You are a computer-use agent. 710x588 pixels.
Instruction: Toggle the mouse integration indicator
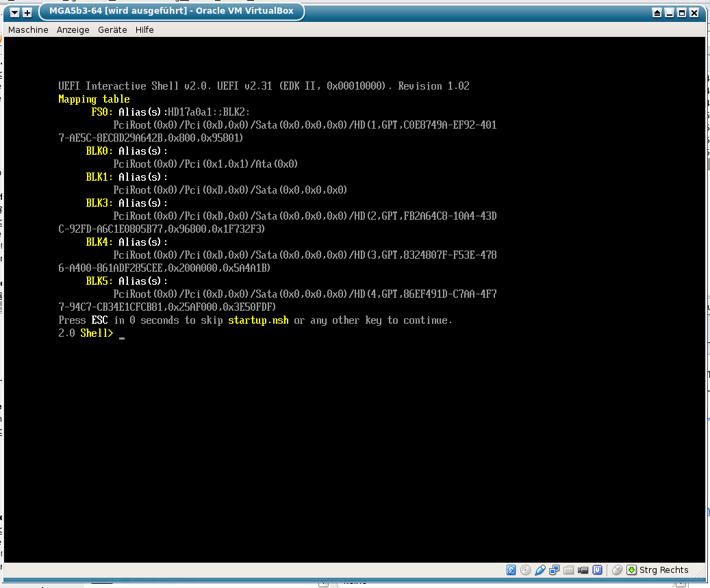coord(617,570)
